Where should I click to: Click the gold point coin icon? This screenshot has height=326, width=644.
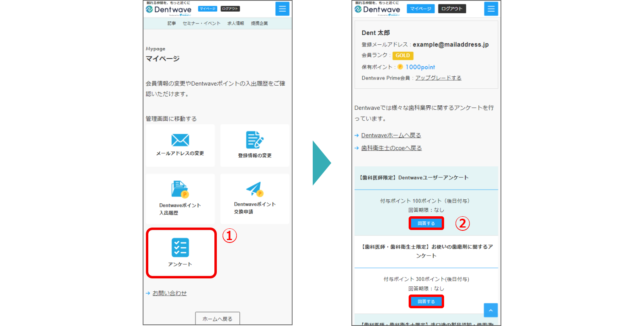click(400, 67)
